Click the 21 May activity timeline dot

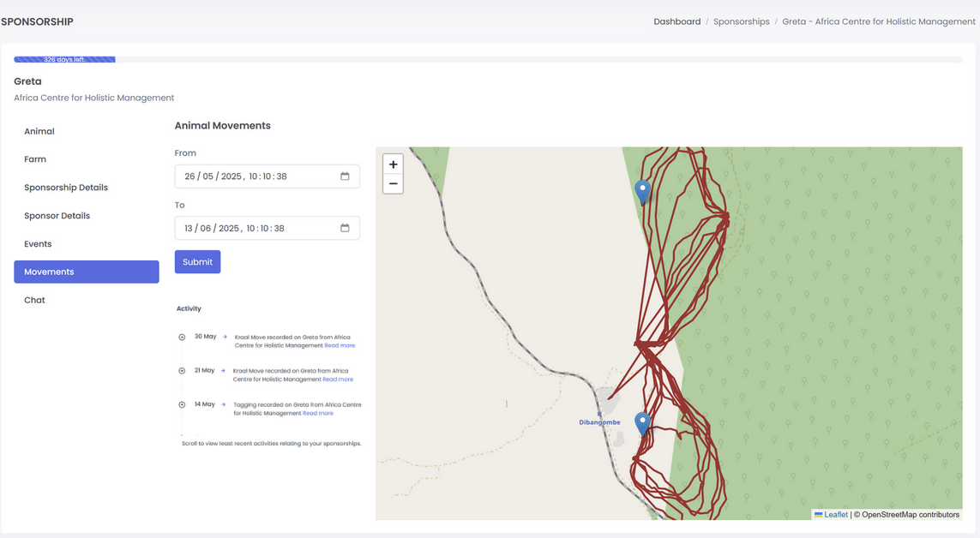(x=182, y=371)
